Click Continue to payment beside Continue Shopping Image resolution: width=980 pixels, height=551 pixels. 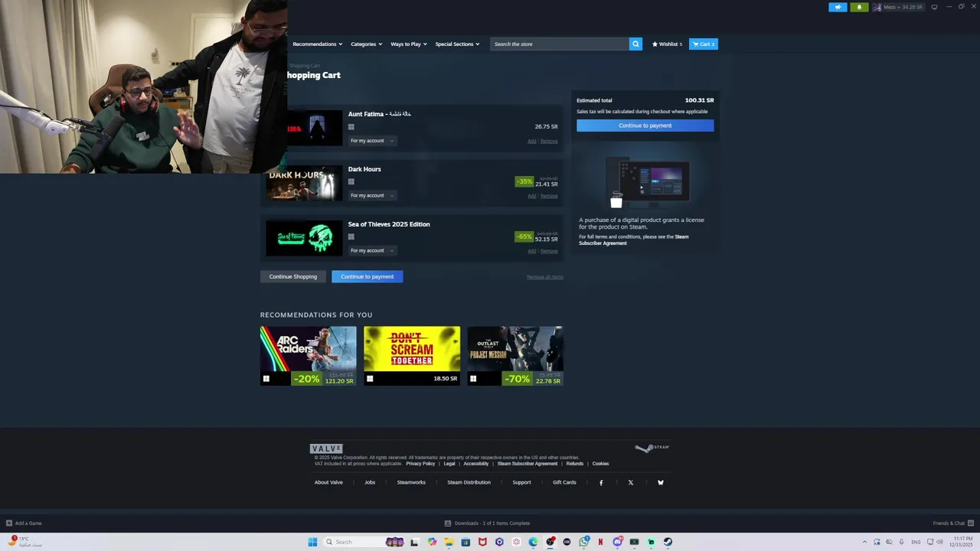coord(367,276)
